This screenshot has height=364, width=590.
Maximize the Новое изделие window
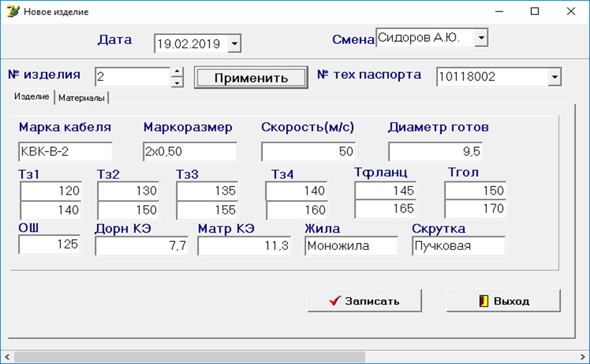[534, 11]
